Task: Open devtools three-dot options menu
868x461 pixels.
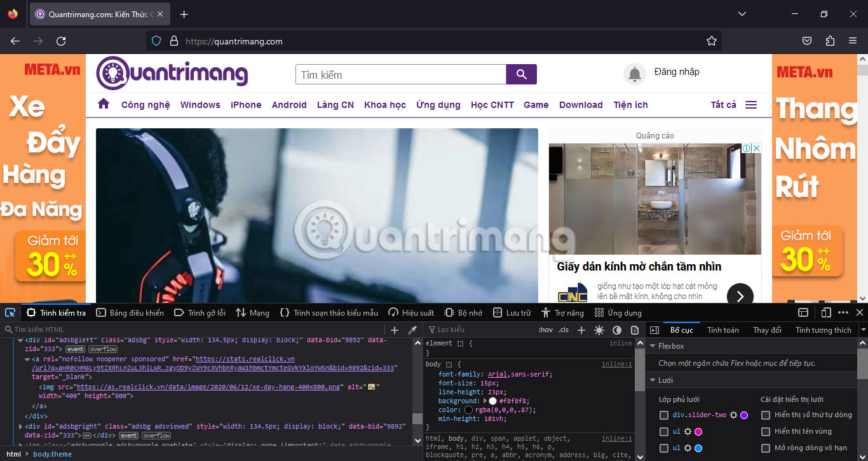Action: pos(843,312)
